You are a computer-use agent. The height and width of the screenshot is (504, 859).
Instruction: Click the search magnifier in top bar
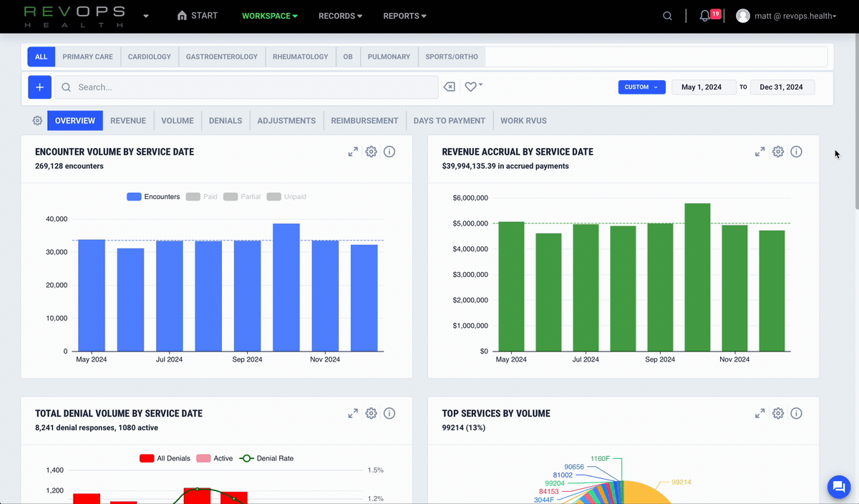(x=667, y=16)
